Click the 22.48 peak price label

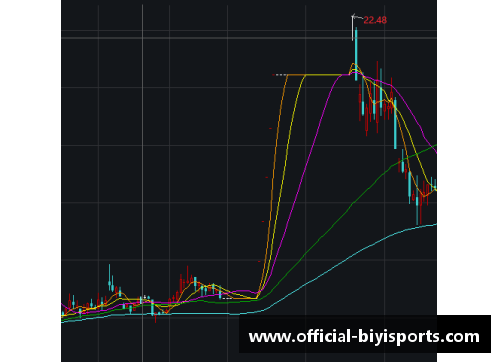(375, 20)
